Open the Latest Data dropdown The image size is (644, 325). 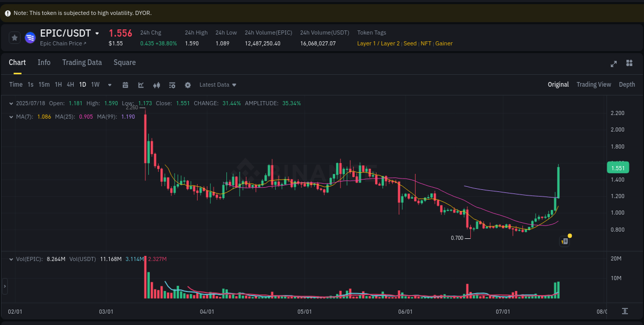coord(216,85)
